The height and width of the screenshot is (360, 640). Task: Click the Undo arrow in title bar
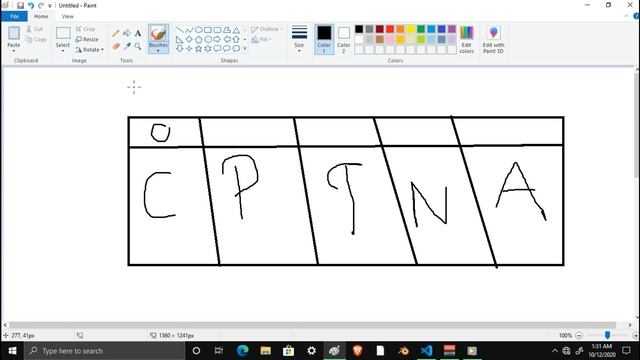click(31, 6)
